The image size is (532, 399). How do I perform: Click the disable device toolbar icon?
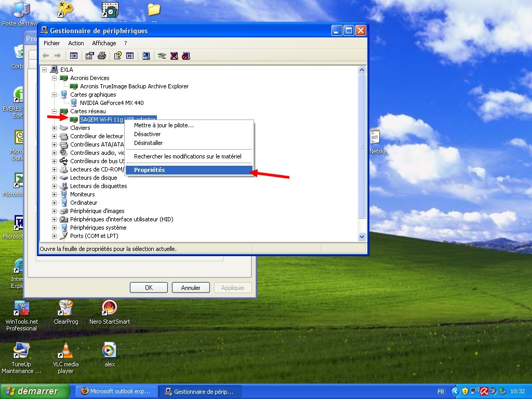pos(186,56)
